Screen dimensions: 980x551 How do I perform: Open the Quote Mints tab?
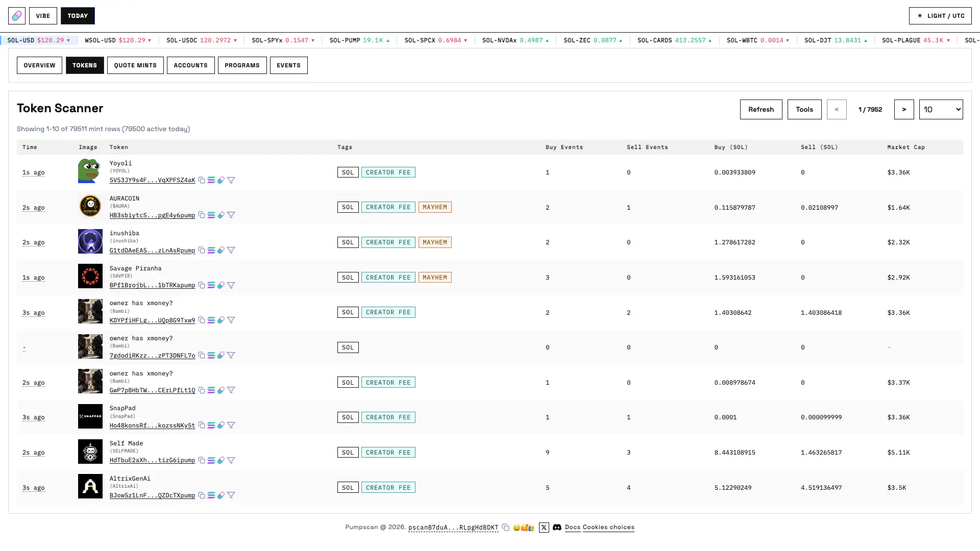click(x=135, y=65)
